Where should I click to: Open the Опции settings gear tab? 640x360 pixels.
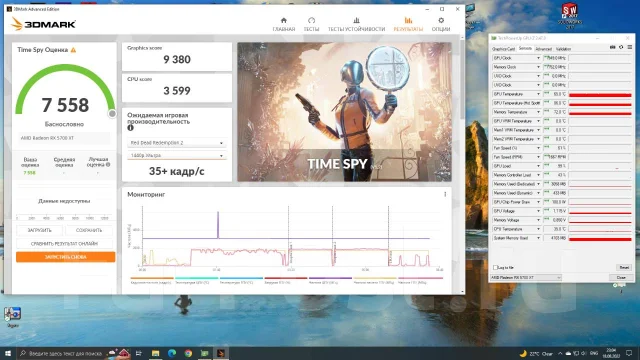441,24
